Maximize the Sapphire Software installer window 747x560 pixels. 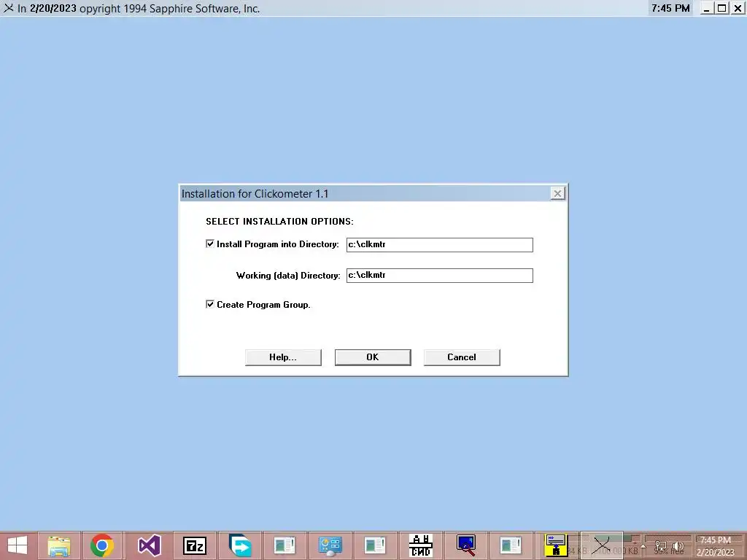722,8
